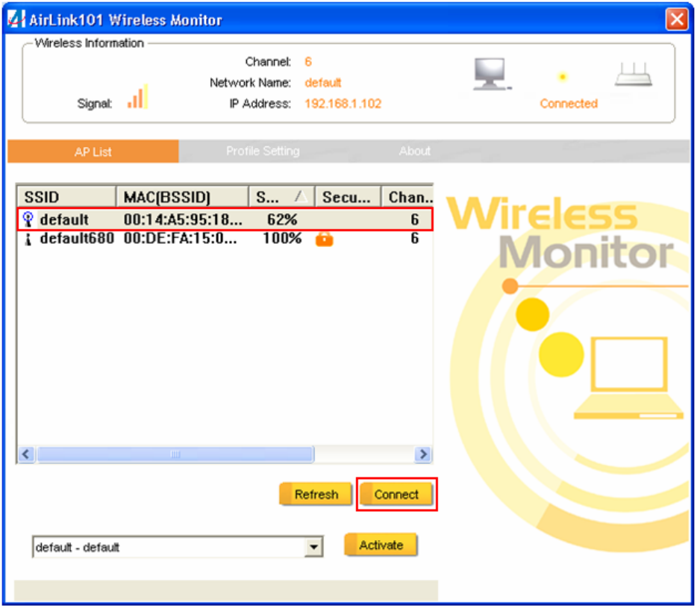Click MAC address 00:DE:FA:15:0...
Image resolution: width=700 pixels, height=608 pixels.
[181, 239]
